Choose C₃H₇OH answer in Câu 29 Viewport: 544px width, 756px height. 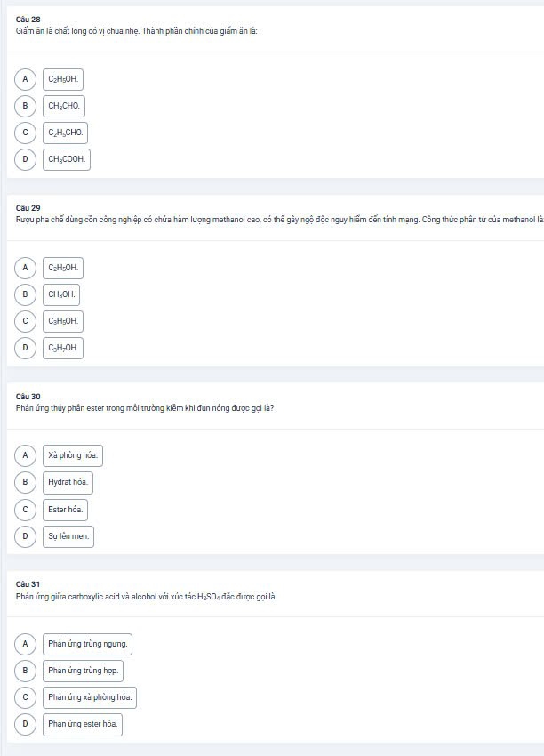63,348
